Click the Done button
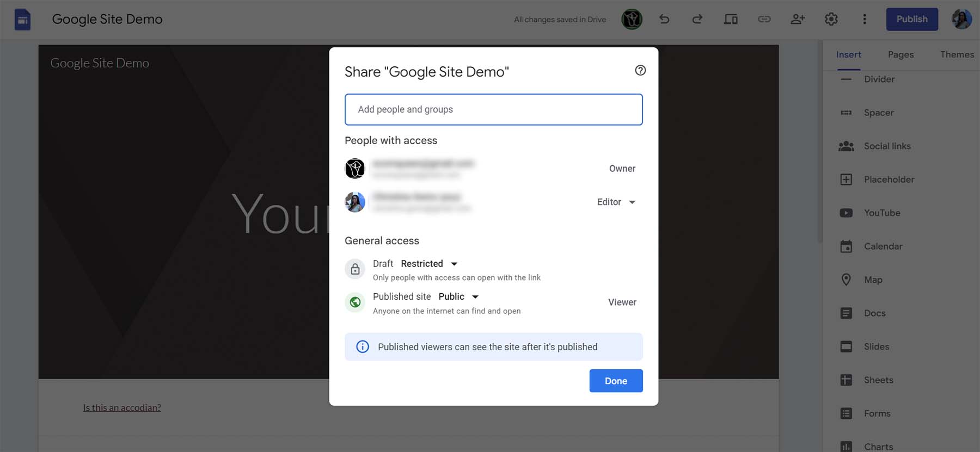Viewport: 980px width, 452px height. click(x=616, y=381)
